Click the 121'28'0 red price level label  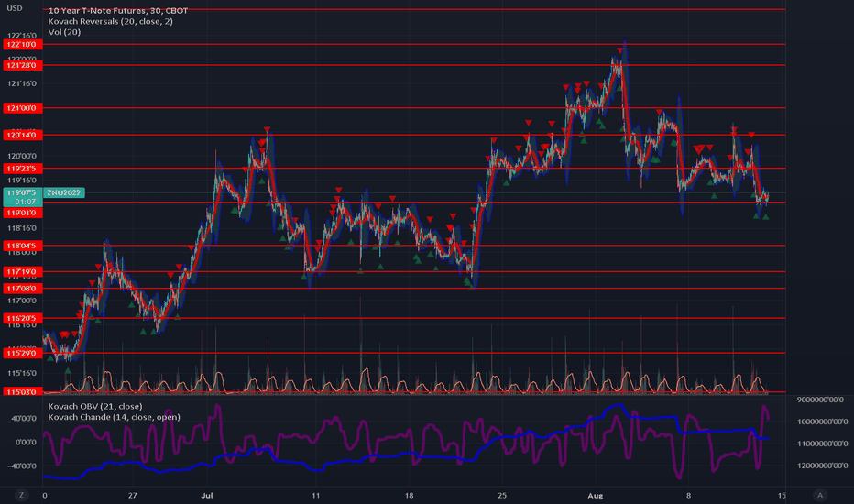click(x=22, y=65)
